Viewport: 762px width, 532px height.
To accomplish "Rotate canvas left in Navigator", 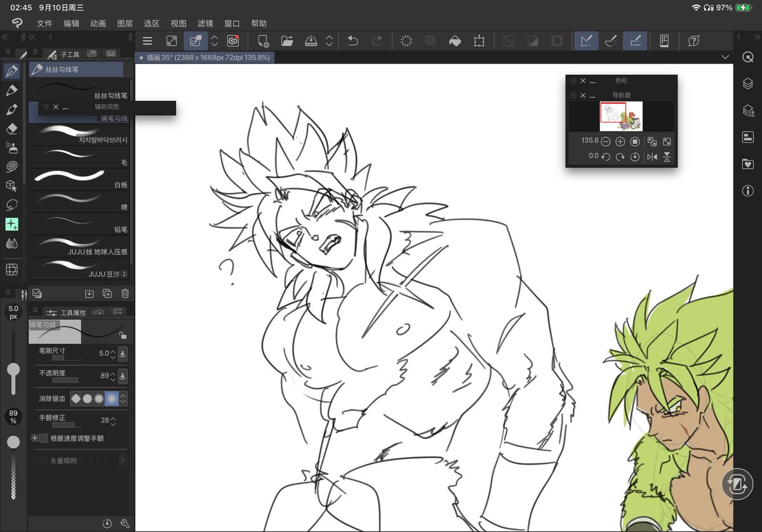I will pyautogui.click(x=606, y=156).
